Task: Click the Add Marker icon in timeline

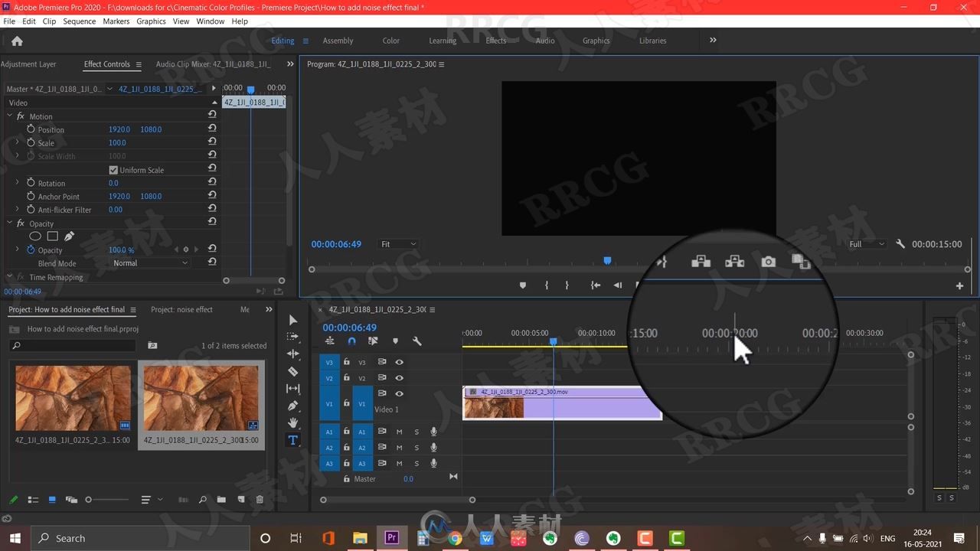Action: 395,341
